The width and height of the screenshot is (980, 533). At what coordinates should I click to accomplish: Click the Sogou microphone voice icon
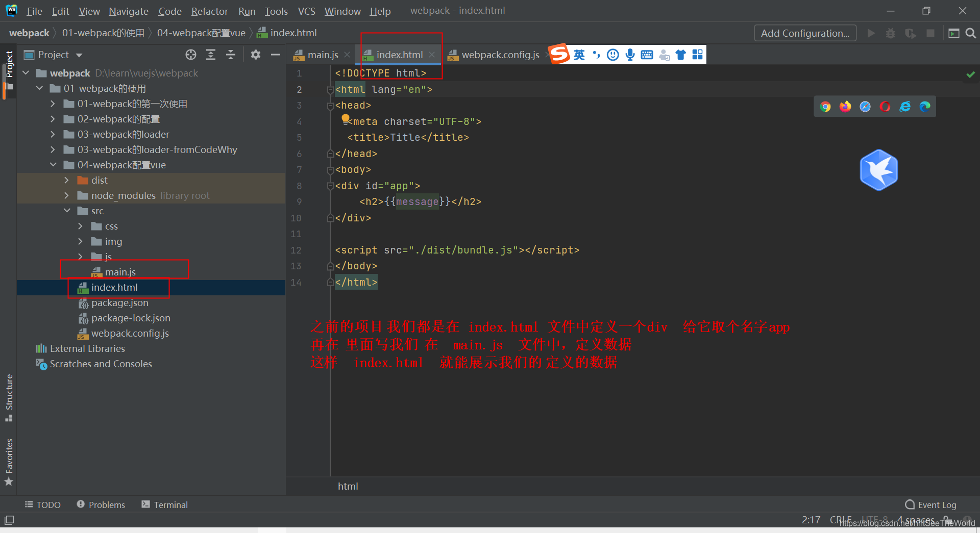pyautogui.click(x=630, y=55)
